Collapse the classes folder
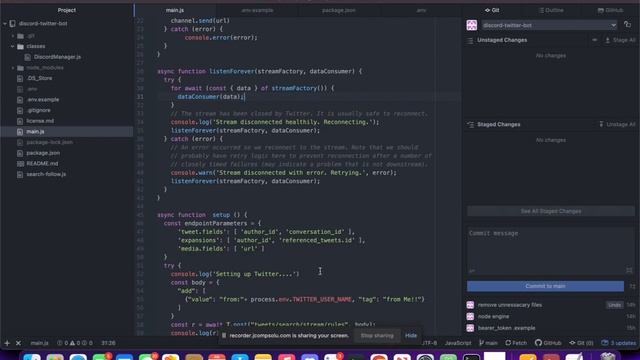 tap(13, 47)
